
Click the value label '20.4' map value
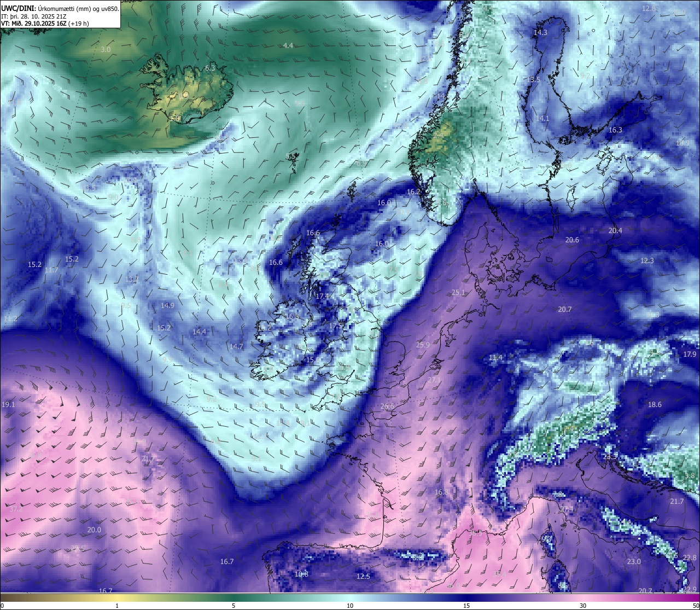click(615, 231)
